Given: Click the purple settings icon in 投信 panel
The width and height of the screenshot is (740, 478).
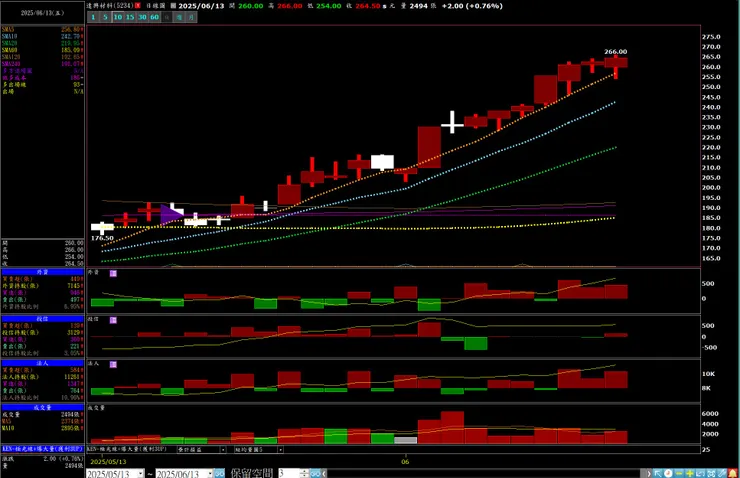Looking at the screenshot, I should tap(113, 320).
